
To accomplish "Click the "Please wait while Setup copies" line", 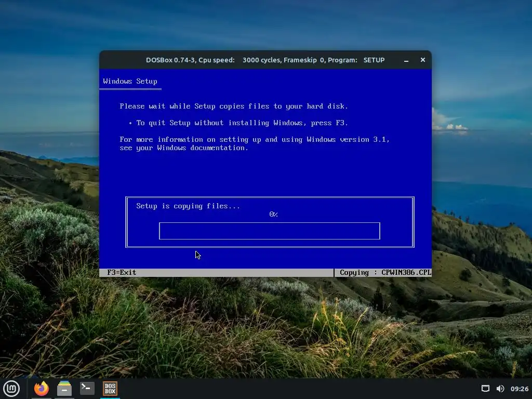I will (234, 106).
